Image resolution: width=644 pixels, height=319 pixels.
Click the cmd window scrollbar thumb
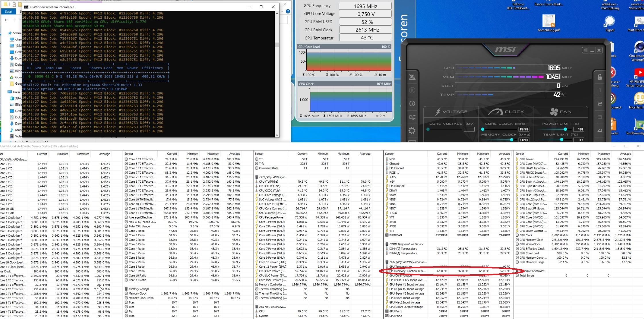click(277, 45)
